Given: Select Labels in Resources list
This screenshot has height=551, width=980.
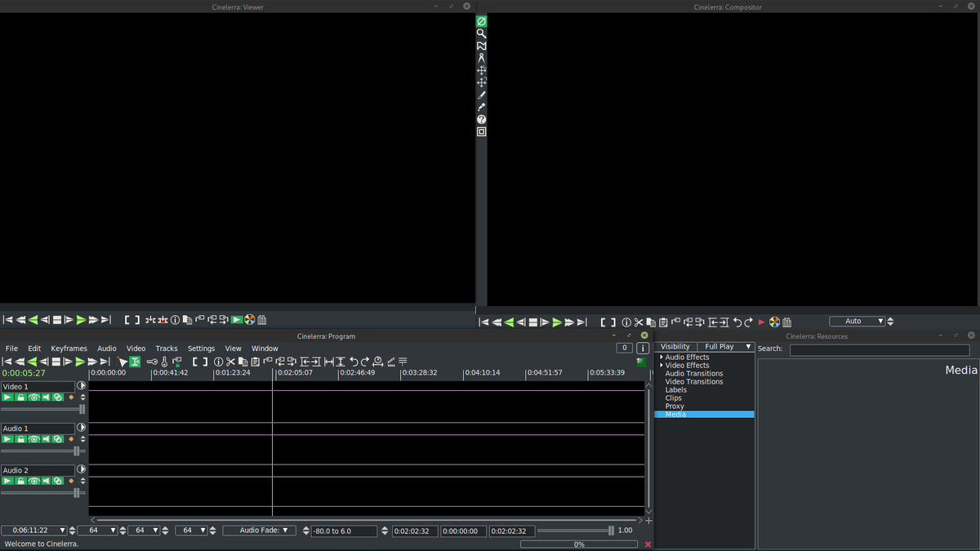Looking at the screenshot, I should click(x=676, y=390).
